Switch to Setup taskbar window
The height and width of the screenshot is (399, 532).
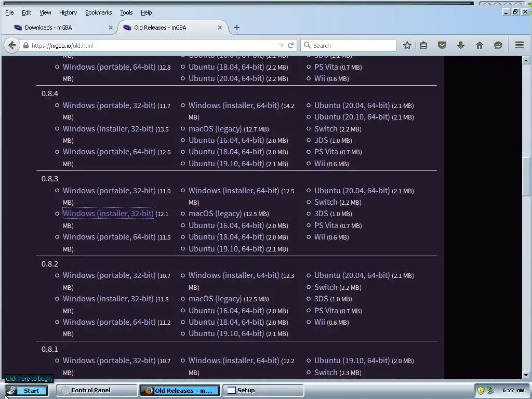tap(263, 390)
